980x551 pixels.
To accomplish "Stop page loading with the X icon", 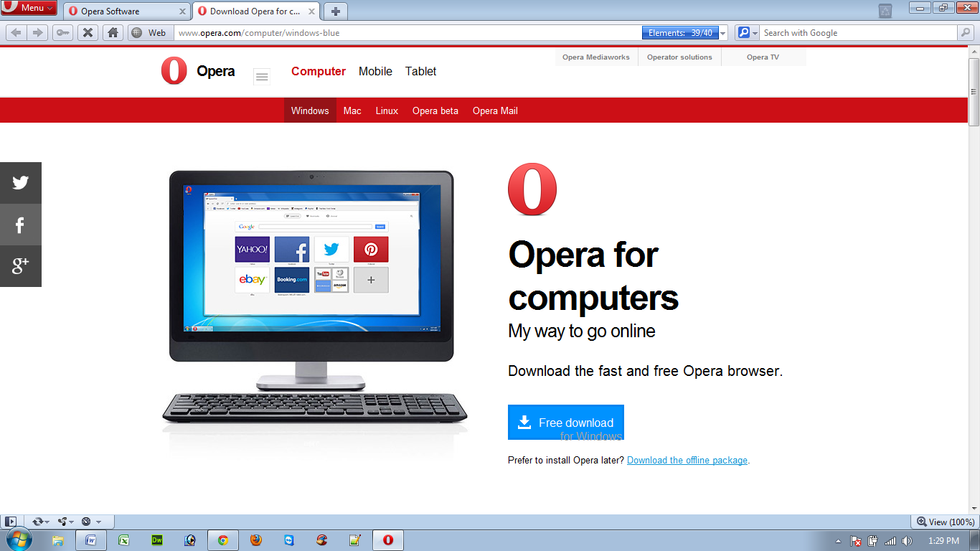I will click(88, 32).
